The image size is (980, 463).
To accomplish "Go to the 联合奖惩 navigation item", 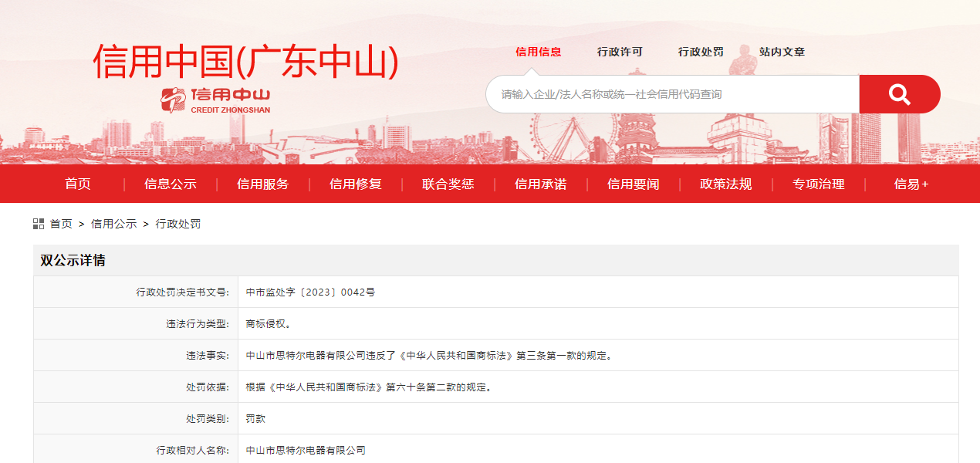I will (x=448, y=184).
